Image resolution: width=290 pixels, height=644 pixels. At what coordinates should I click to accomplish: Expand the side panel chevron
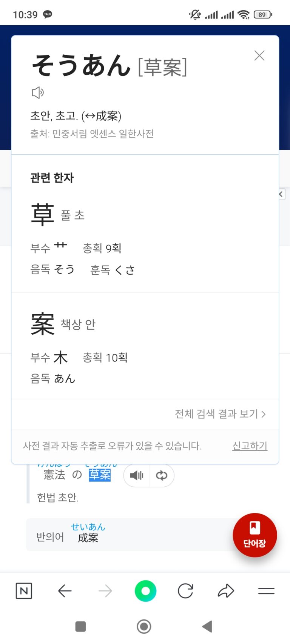point(281,194)
